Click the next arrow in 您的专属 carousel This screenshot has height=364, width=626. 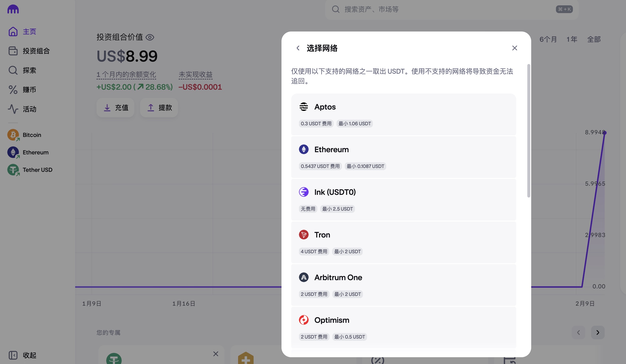click(x=598, y=332)
